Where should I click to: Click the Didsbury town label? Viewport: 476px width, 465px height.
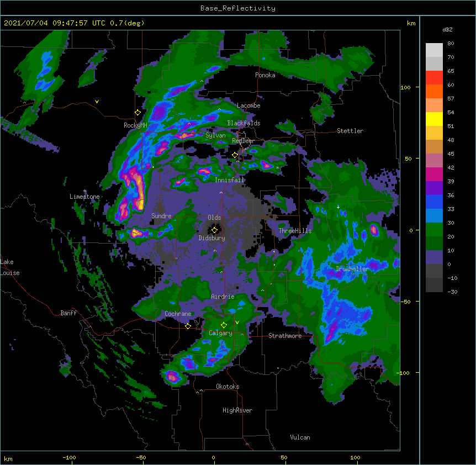click(212, 238)
